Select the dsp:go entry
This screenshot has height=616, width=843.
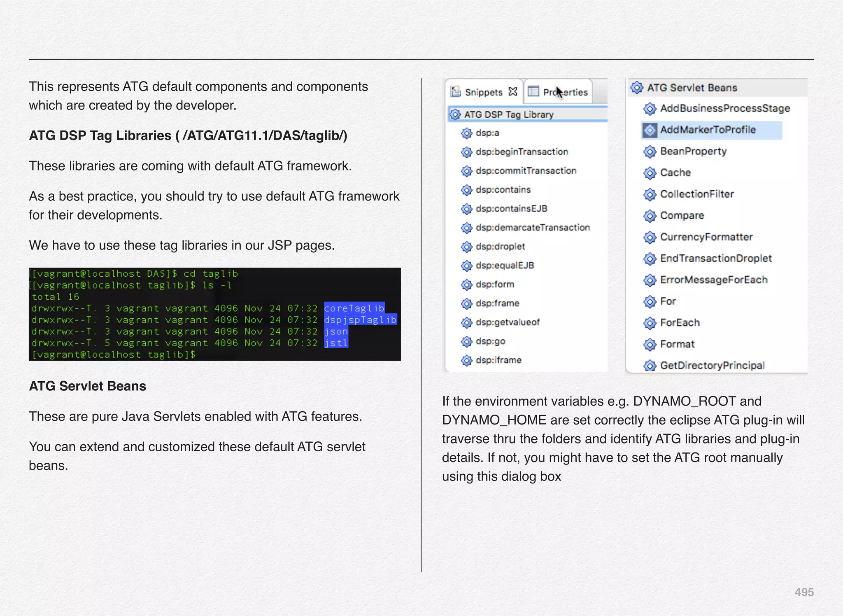pos(490,341)
